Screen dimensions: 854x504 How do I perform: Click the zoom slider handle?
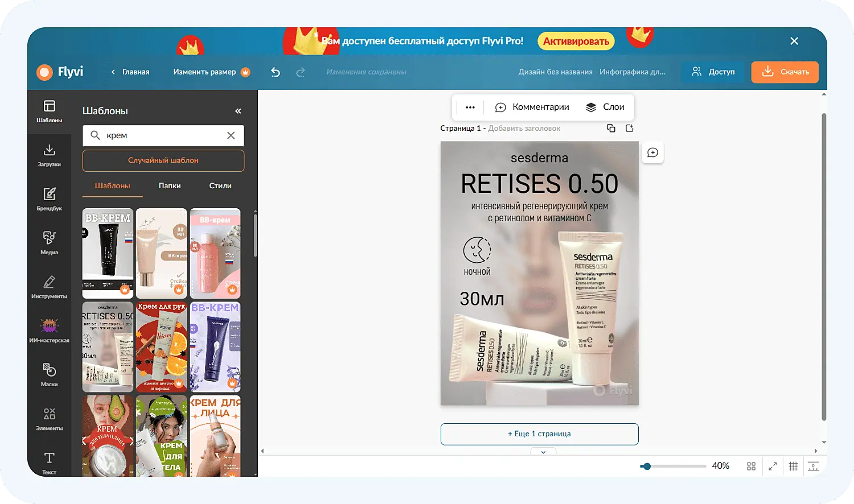tap(646, 466)
